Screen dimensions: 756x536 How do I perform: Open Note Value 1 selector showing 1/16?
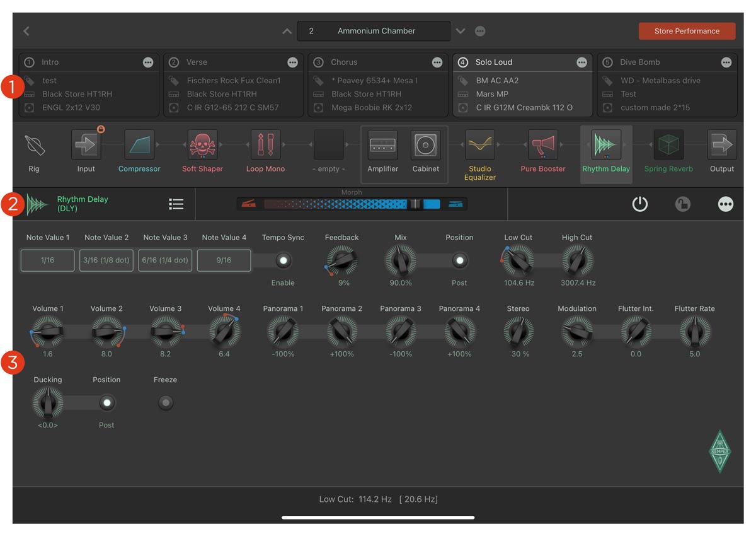tap(47, 260)
